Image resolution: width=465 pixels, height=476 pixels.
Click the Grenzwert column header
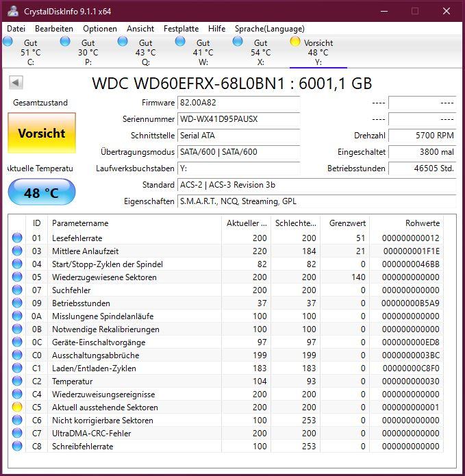345,223
